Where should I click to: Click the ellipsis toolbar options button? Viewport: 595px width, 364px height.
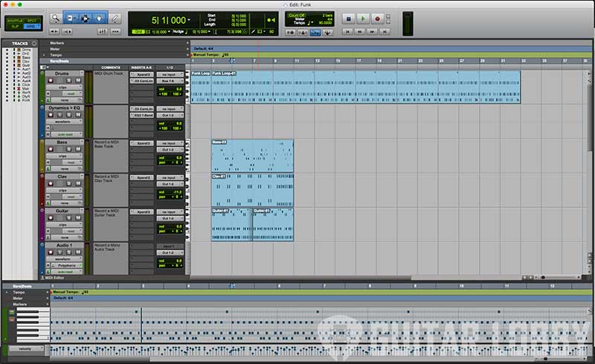(x=115, y=31)
